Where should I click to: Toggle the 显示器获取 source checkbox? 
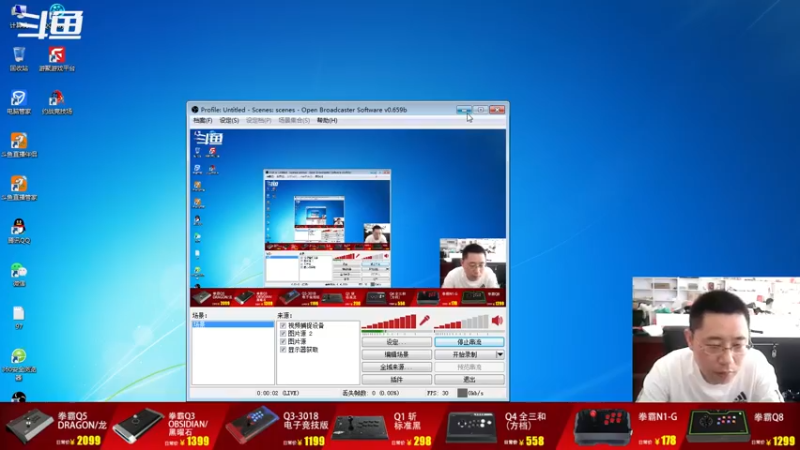(283, 349)
